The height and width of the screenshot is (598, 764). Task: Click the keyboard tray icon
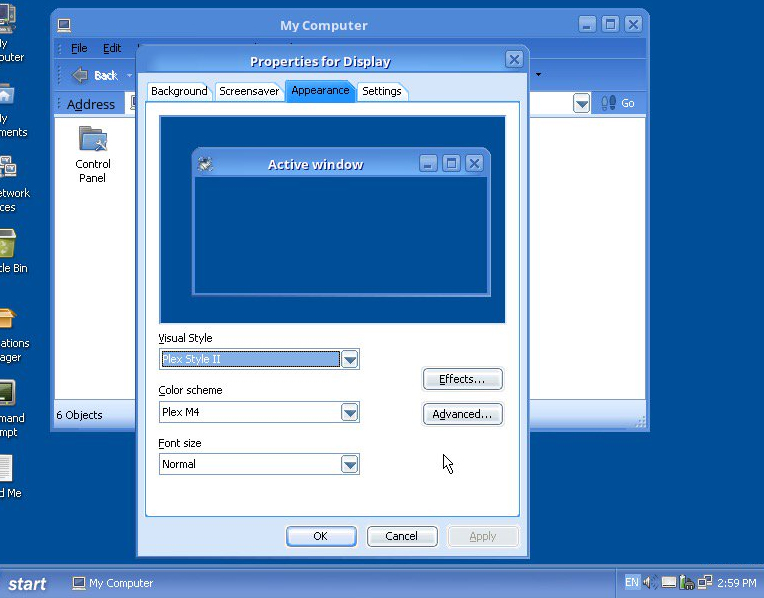668,582
